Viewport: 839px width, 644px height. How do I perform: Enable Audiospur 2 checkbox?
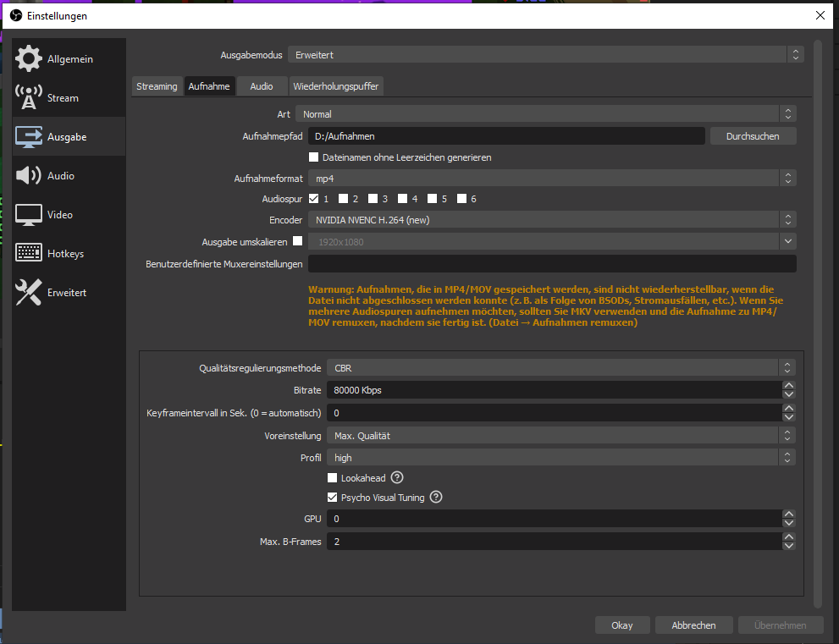pos(343,199)
